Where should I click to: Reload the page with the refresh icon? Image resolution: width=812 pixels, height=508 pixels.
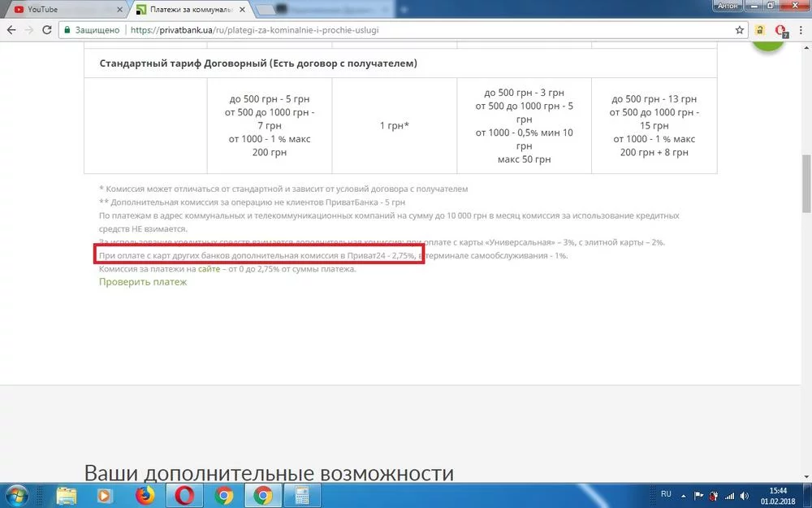coord(46,30)
